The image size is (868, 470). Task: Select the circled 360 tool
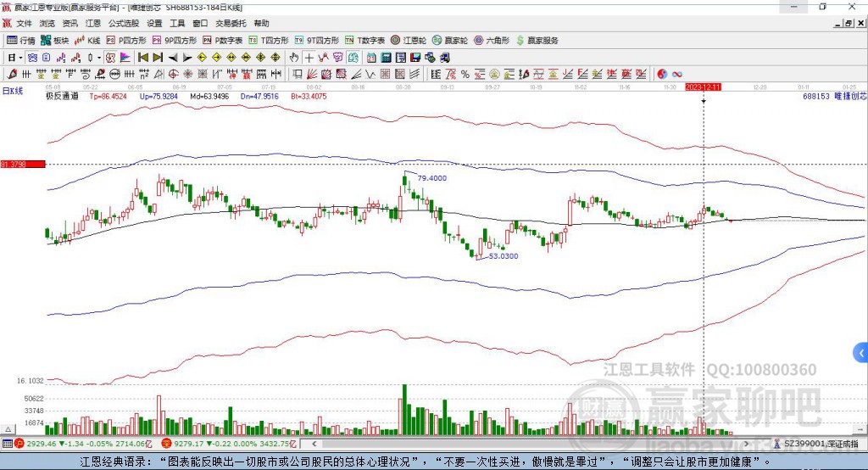[x=114, y=75]
